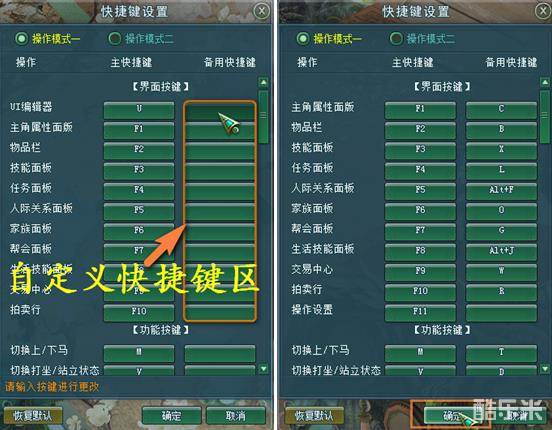Viewport: 552px width, 430px height.
Task: Close the right 快捷键设置 window
Action: [544, 11]
